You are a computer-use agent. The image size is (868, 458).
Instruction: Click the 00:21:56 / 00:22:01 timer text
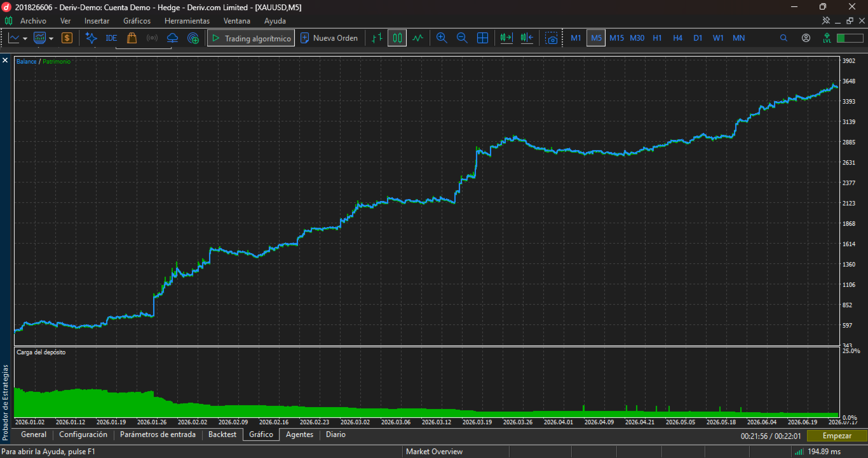pyautogui.click(x=771, y=436)
